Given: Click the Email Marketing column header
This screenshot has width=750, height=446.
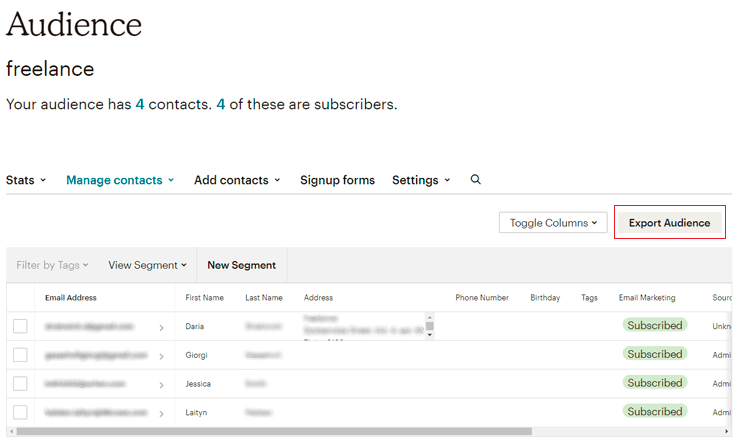Looking at the screenshot, I should tap(647, 298).
